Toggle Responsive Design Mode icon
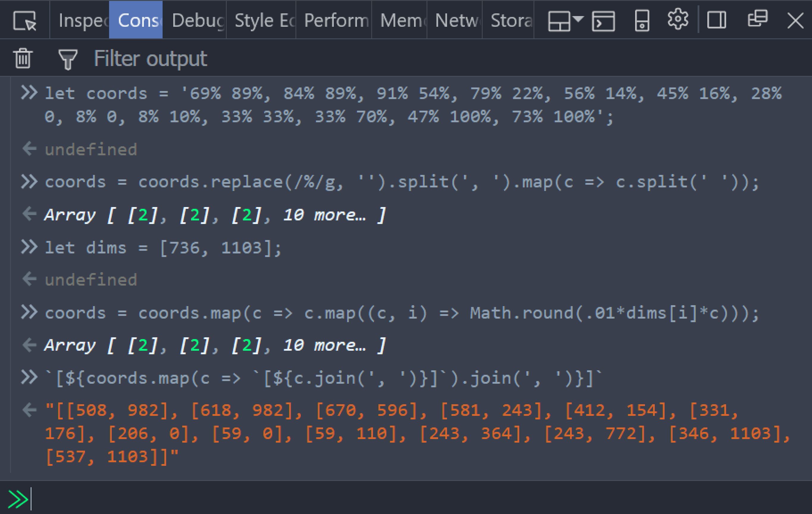The width and height of the screenshot is (812, 514). coord(642,20)
